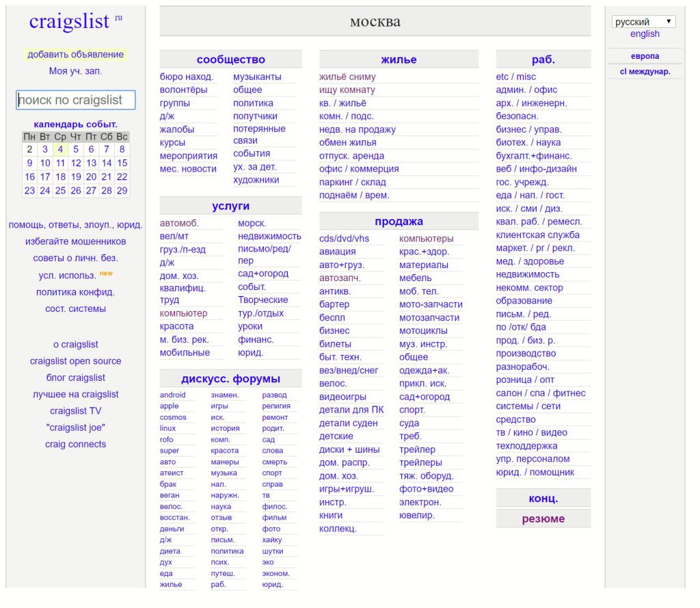The width and height of the screenshot is (700, 608).
Task: Open the 'жилье' section header
Action: pyautogui.click(x=399, y=60)
